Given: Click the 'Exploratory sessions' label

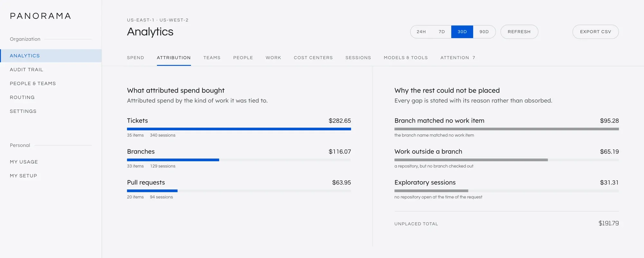Looking at the screenshot, I should pos(425,183).
